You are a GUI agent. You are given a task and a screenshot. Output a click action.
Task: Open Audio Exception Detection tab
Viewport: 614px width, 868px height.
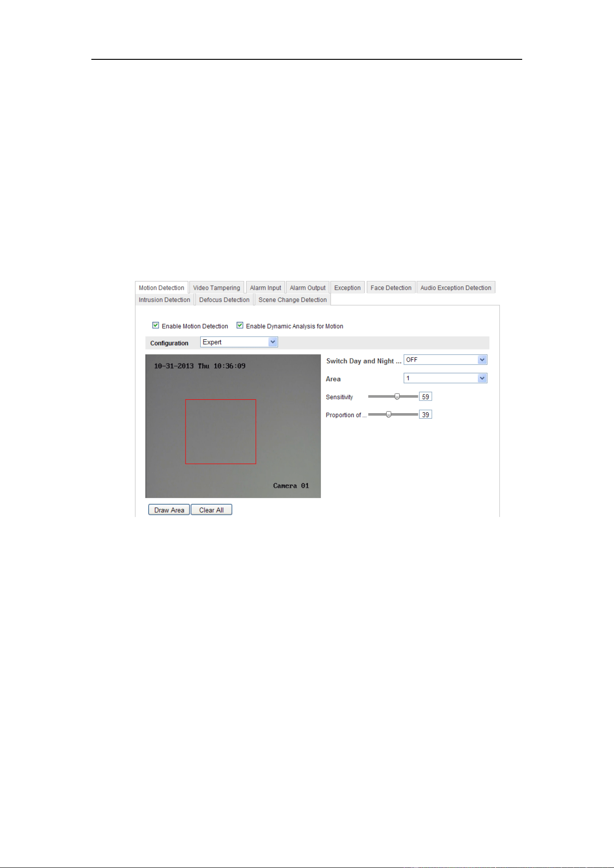(x=456, y=287)
